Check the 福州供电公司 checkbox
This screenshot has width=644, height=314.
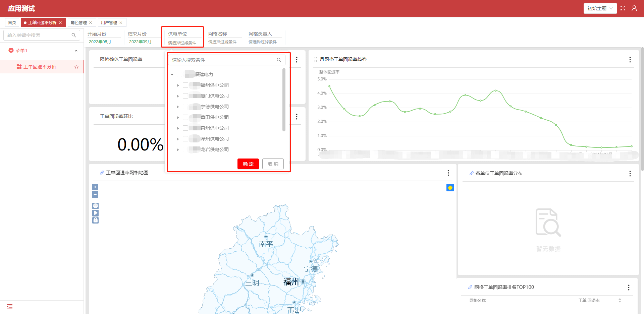(185, 85)
